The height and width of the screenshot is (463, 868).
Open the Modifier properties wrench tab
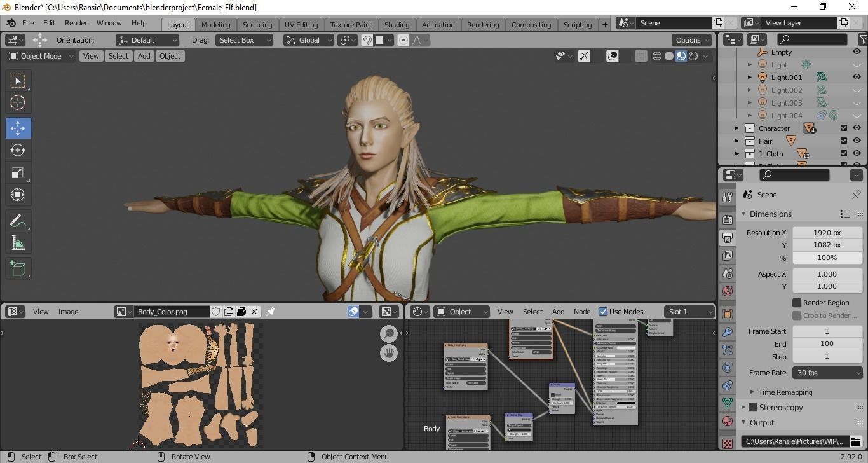point(728,332)
